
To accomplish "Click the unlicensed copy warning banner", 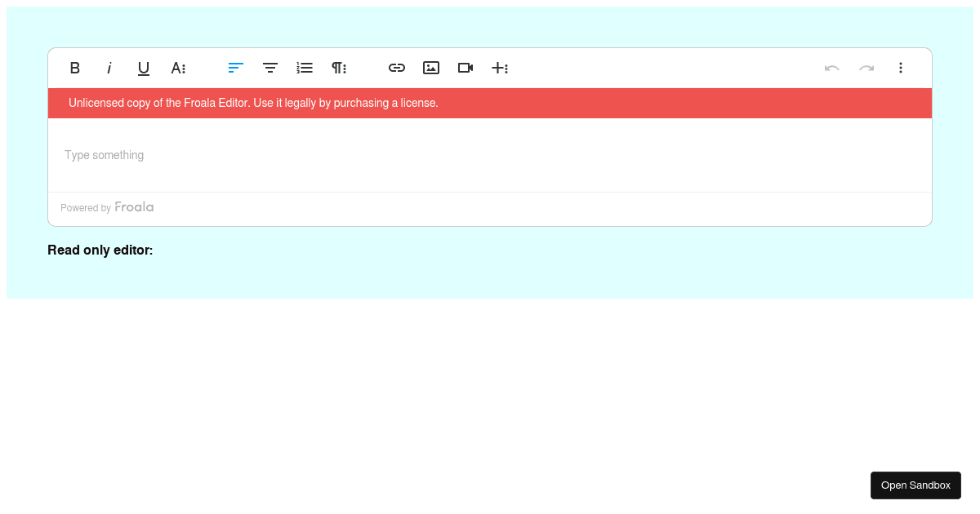I will [x=490, y=103].
